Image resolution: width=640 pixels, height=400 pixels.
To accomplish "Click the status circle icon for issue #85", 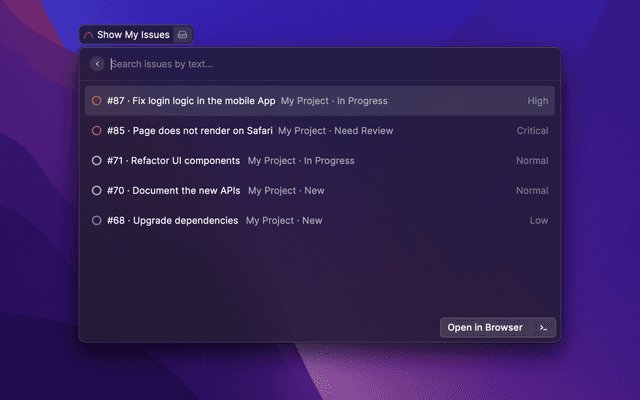I will pos(97,131).
